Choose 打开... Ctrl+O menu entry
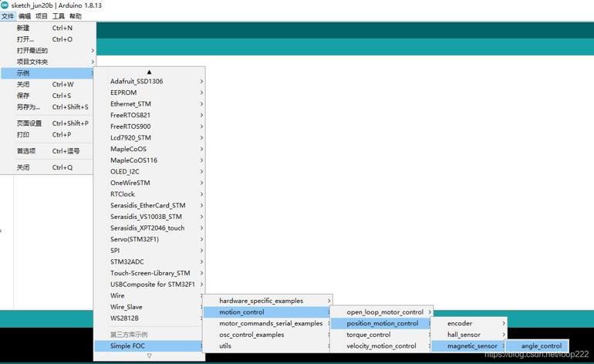 [48, 39]
